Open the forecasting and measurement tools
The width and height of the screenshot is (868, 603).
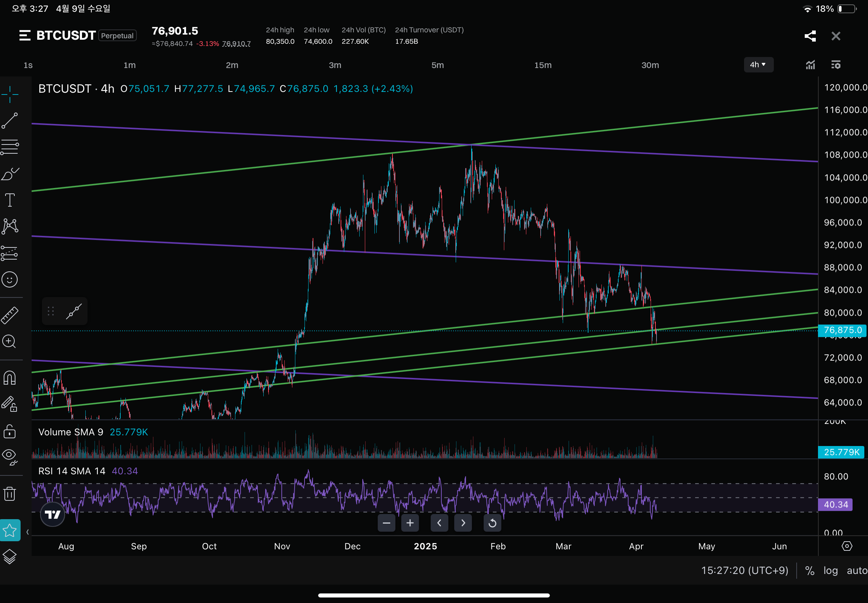coord(10,253)
